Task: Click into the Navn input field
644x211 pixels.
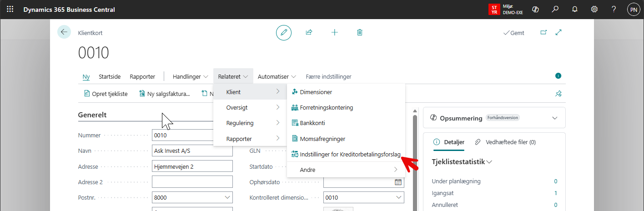Action: (x=192, y=151)
